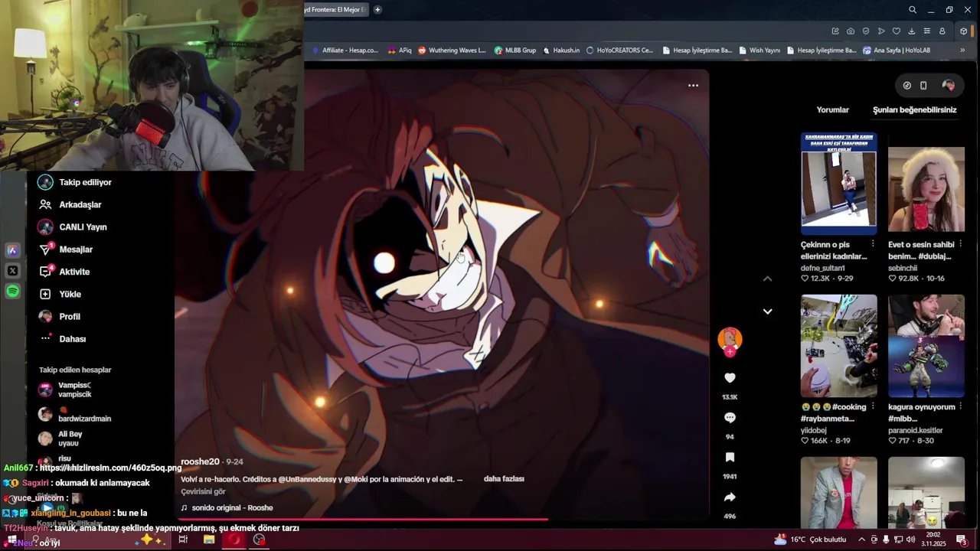This screenshot has width=980, height=551.
Task: Expand the Dahası menu
Action: 62,339
